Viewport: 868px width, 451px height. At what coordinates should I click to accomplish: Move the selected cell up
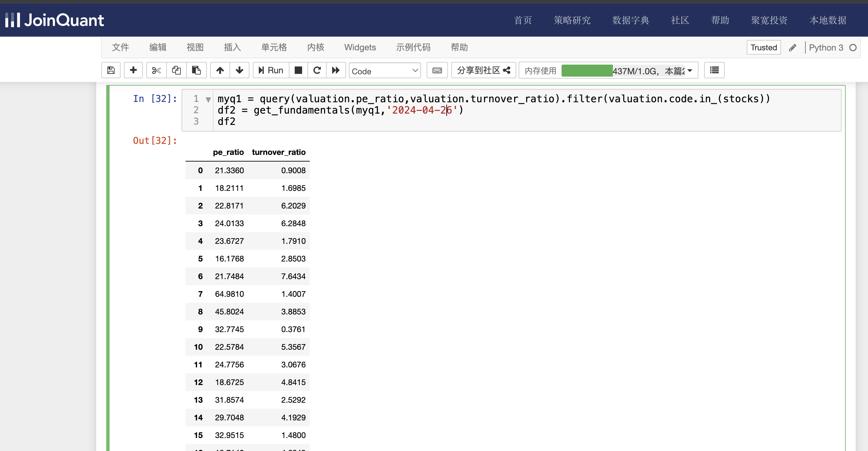click(220, 70)
